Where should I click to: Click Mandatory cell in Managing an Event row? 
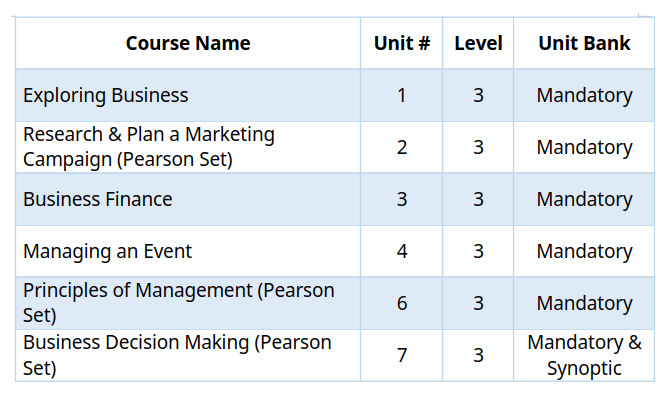pyautogui.click(x=584, y=251)
